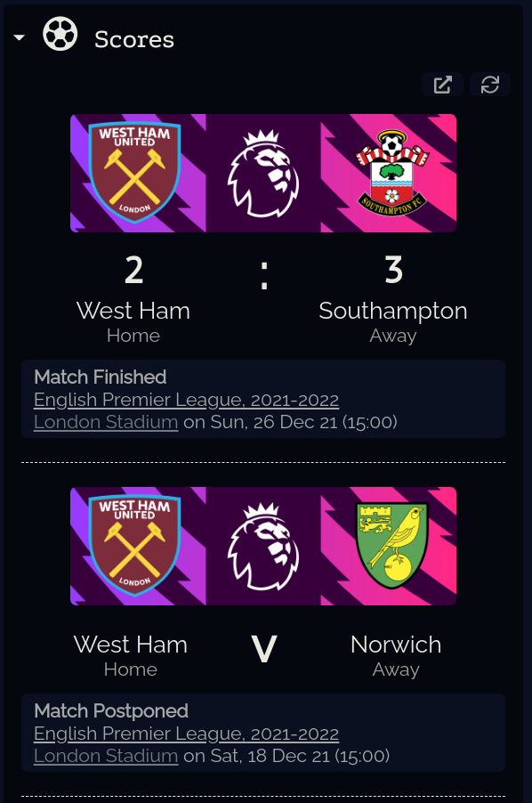Click the soccer ball icon
This screenshot has height=803, width=532.
tap(60, 34)
